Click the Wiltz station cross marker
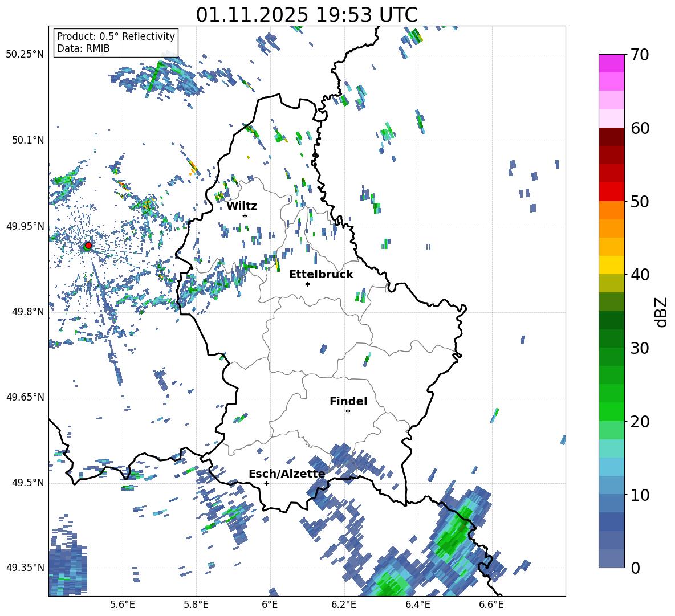This screenshot has height=616, width=675. click(245, 215)
